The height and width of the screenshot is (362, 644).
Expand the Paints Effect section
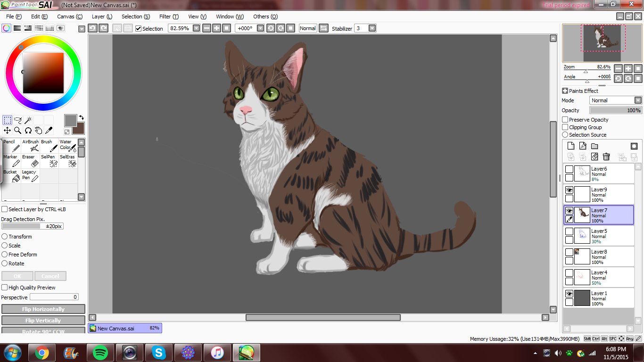[565, 91]
